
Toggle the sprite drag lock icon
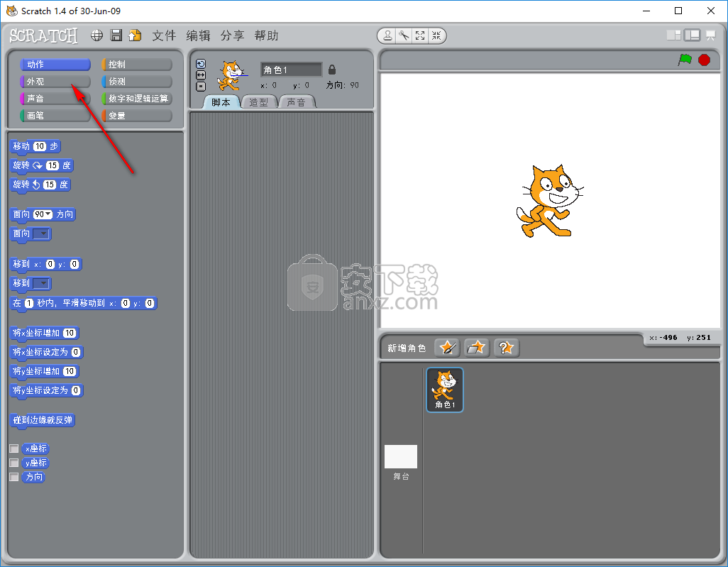(x=332, y=70)
